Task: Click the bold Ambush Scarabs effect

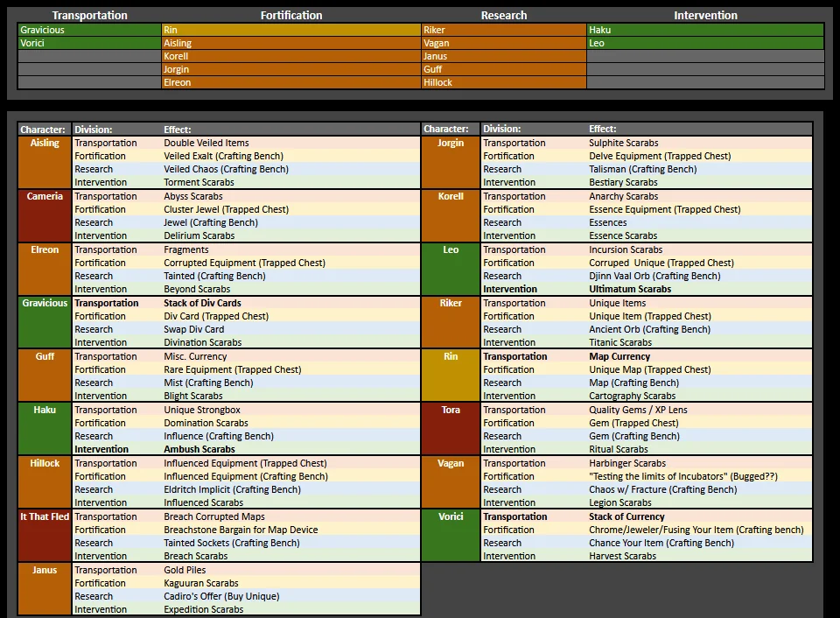Action: tap(199, 449)
